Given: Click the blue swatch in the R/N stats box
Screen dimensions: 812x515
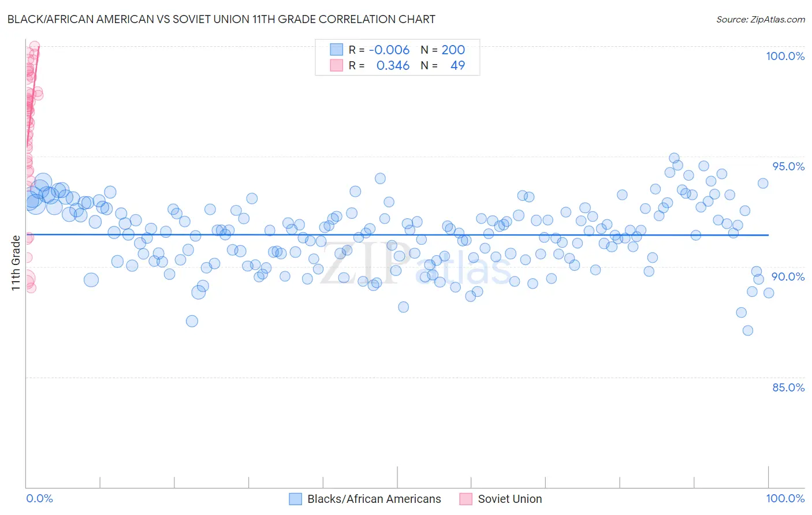Looking at the screenshot, I should click(337, 50).
